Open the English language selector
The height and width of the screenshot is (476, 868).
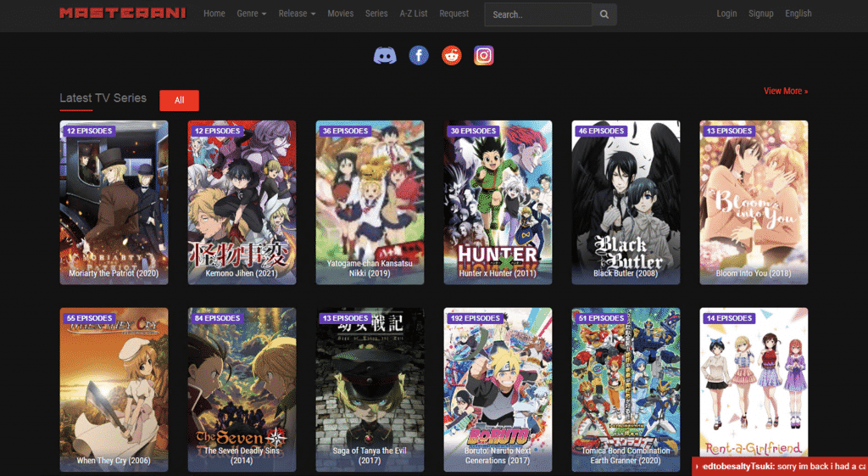pos(798,14)
